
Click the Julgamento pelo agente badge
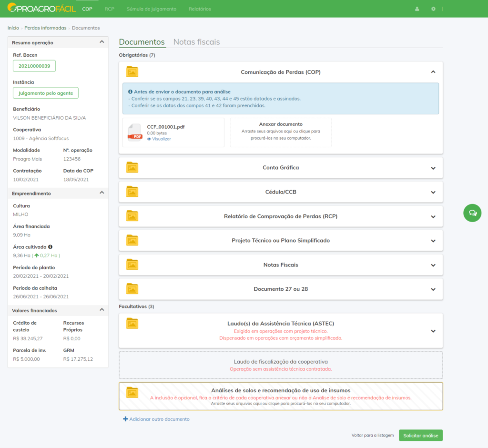click(46, 93)
